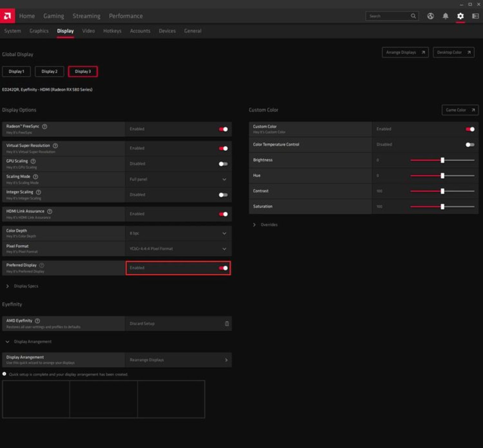483x448 pixels.
Task: Open the Performance tab
Action: (126, 16)
